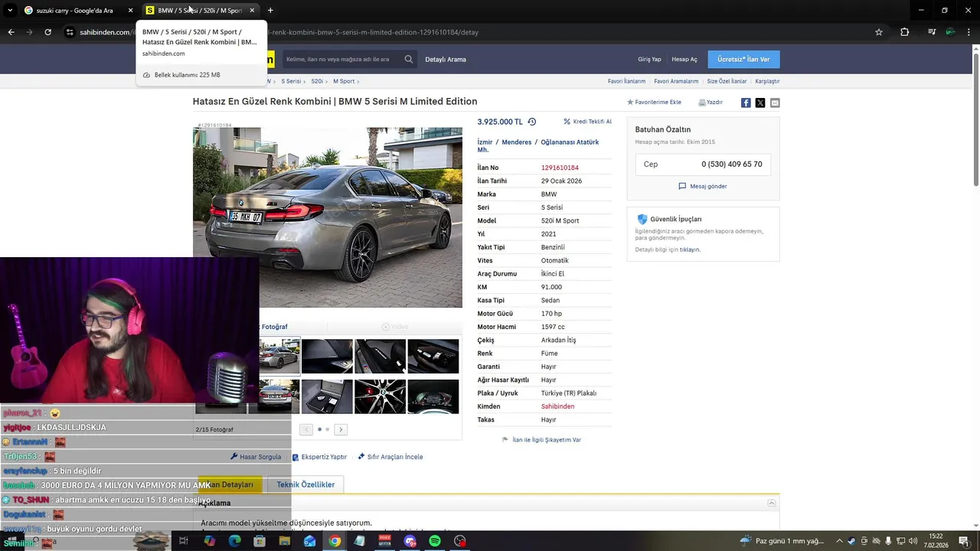Share the listing on X
980x551 pixels.
click(760, 103)
